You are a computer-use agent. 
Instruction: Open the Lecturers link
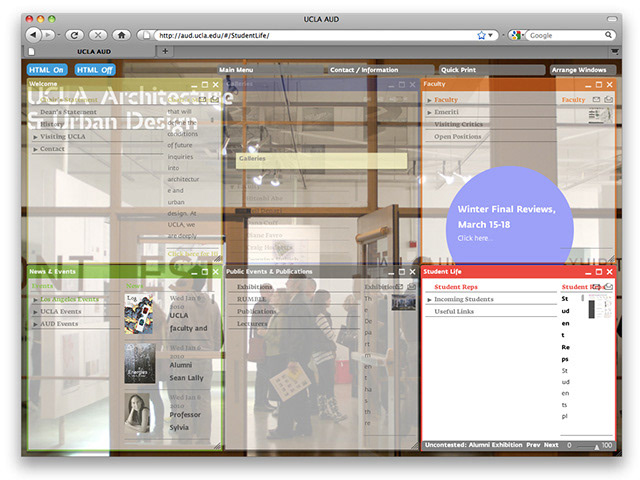click(x=252, y=323)
